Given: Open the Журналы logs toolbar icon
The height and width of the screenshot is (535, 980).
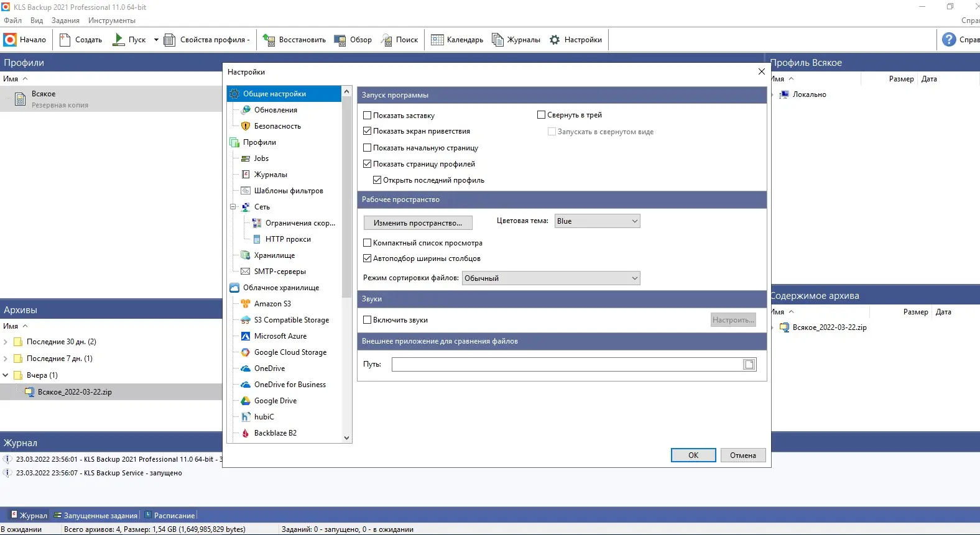Looking at the screenshot, I should [x=497, y=40].
